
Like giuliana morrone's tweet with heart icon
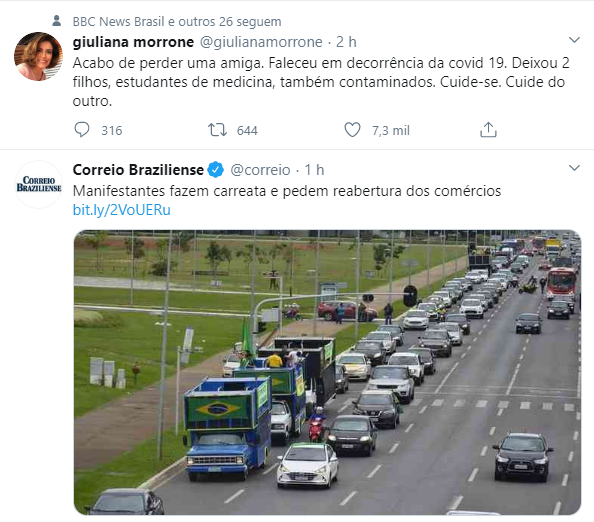[x=352, y=130]
